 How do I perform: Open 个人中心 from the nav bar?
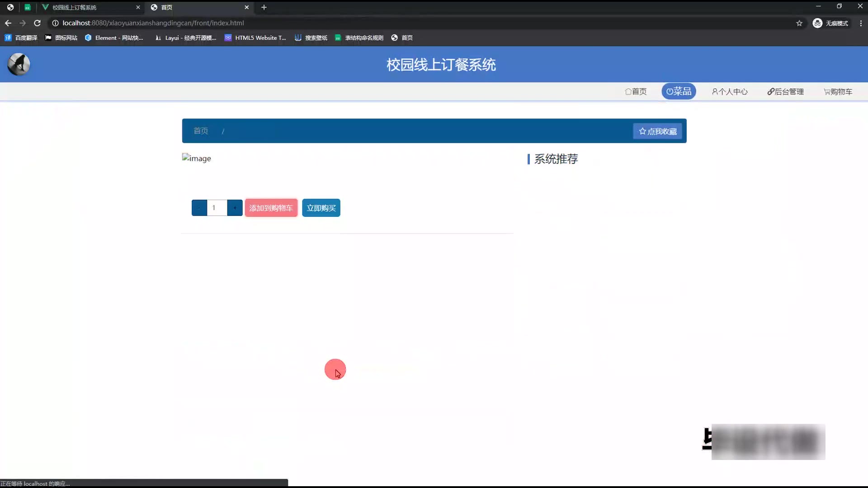730,91
